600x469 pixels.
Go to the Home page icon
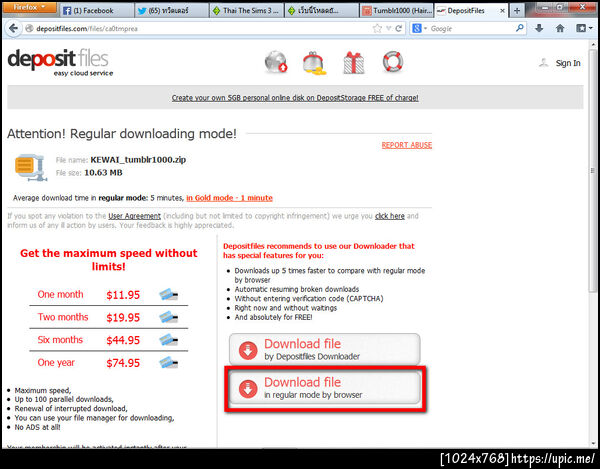pos(560,28)
